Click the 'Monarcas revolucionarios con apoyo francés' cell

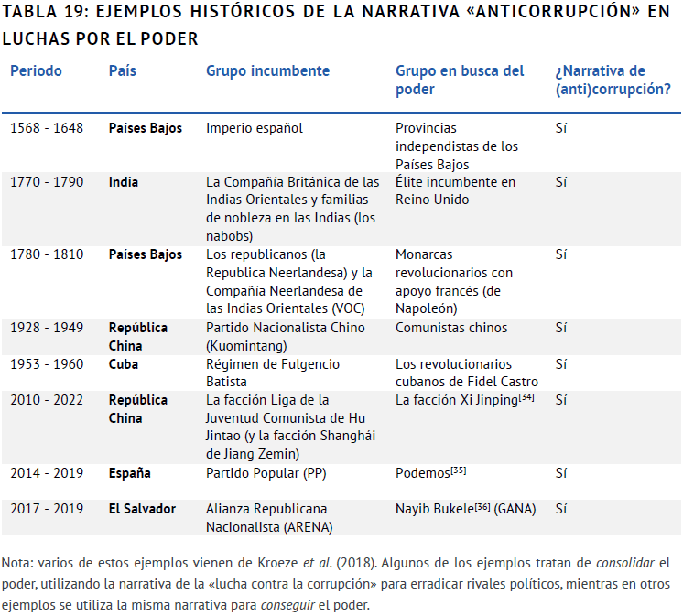[454, 281]
